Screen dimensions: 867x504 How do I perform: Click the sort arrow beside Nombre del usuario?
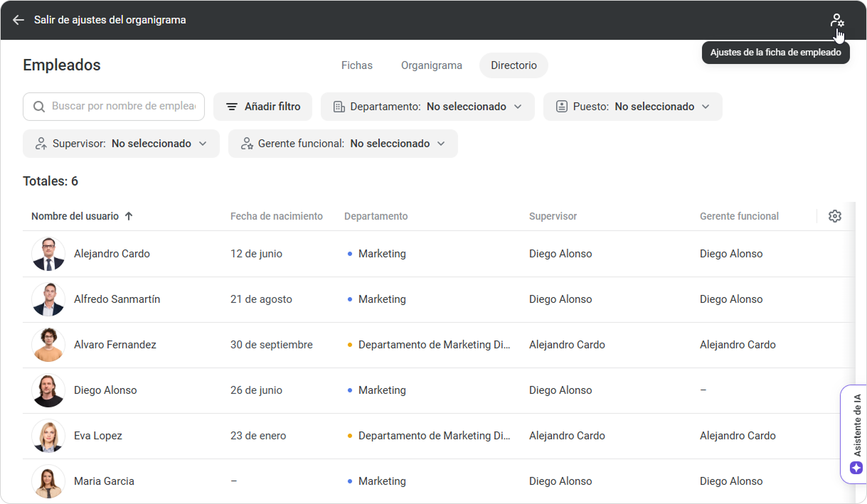(x=129, y=216)
